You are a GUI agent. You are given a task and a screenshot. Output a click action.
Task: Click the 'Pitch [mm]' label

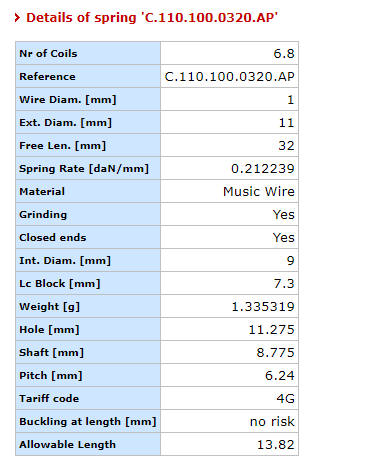tap(51, 376)
